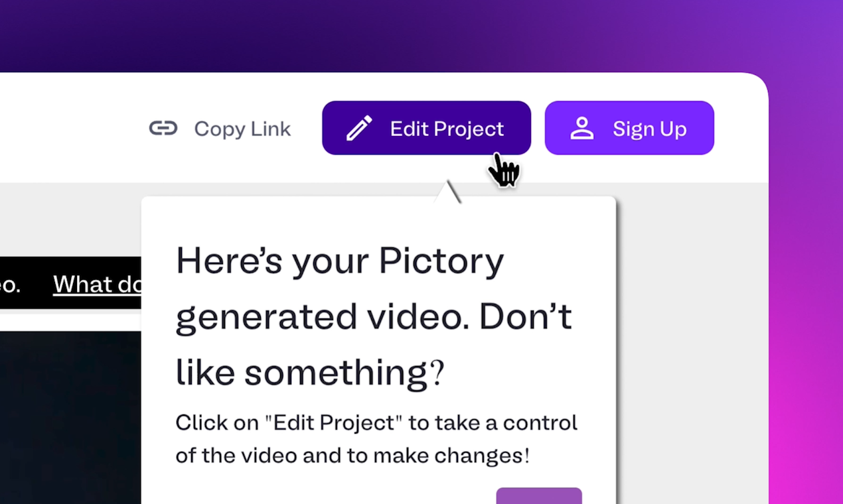
Task: Click the dark video preview area
Action: point(70,418)
